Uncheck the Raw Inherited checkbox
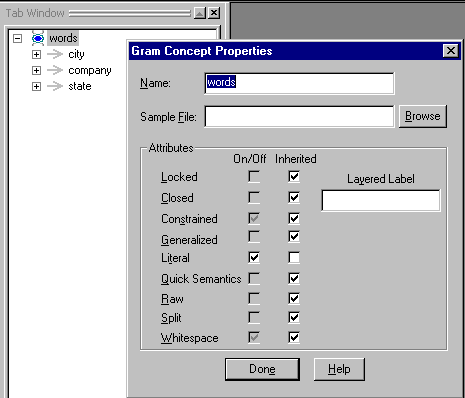This screenshot has width=465, height=398. (x=294, y=298)
